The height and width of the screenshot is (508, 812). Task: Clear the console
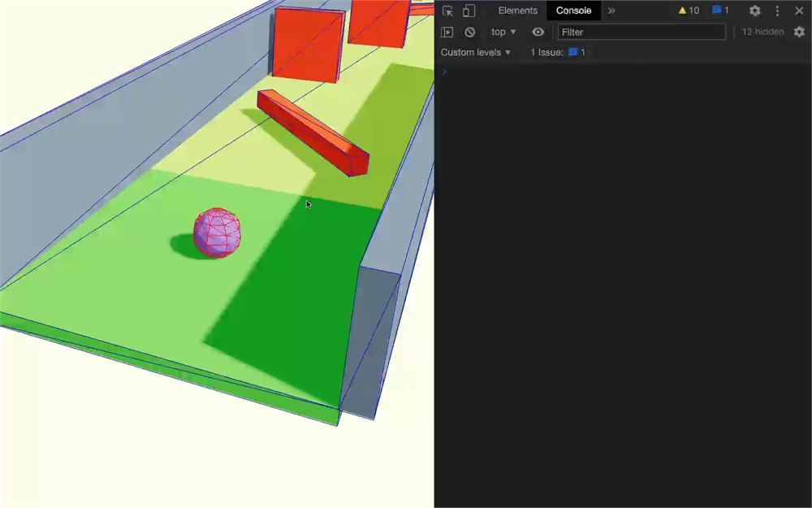click(x=469, y=33)
